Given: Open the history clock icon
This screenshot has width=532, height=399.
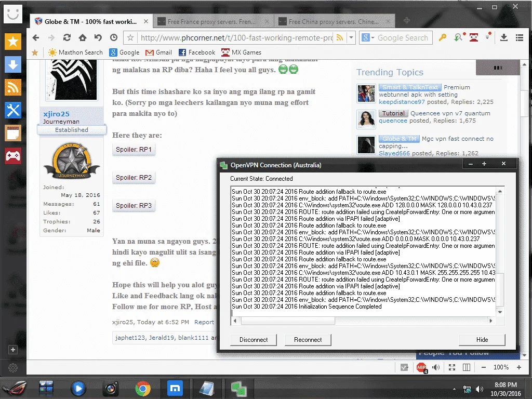Looking at the screenshot, I should pyautogui.click(x=114, y=37).
